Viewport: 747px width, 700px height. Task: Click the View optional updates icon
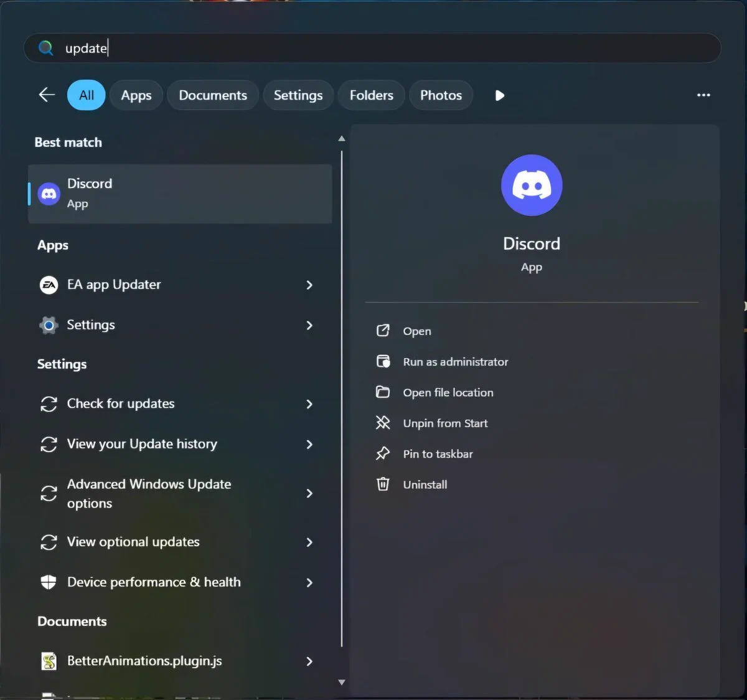(49, 542)
